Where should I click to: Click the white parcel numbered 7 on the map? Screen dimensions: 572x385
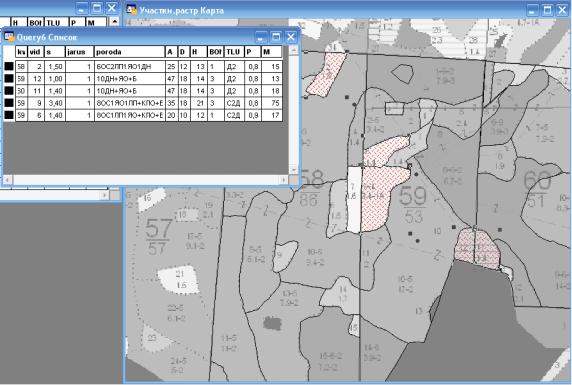(353, 200)
